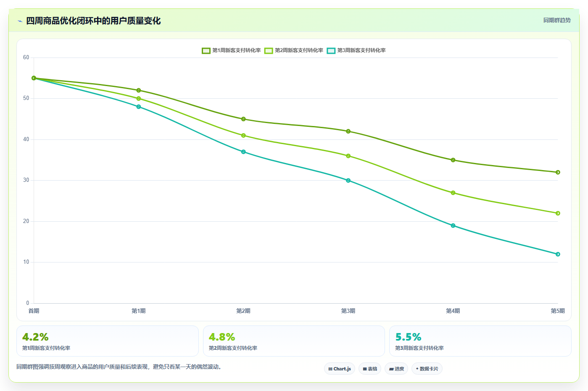Screen dimensions: 588x391
Task: Click 第1周 series point at 第1期 (52)
Action: coord(139,90)
